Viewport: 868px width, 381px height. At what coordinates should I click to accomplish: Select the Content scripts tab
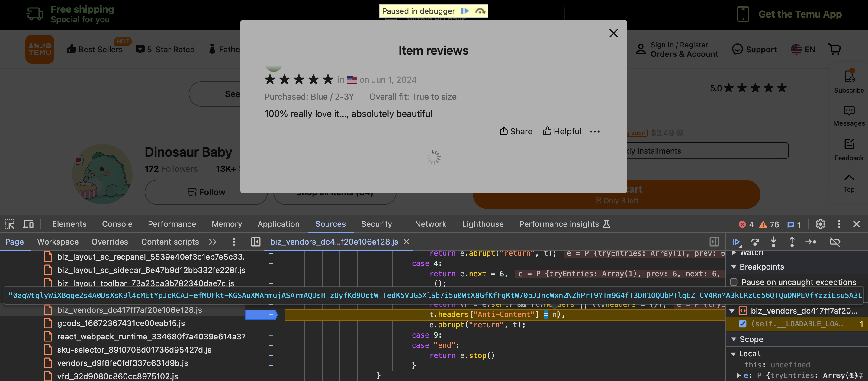(x=170, y=242)
